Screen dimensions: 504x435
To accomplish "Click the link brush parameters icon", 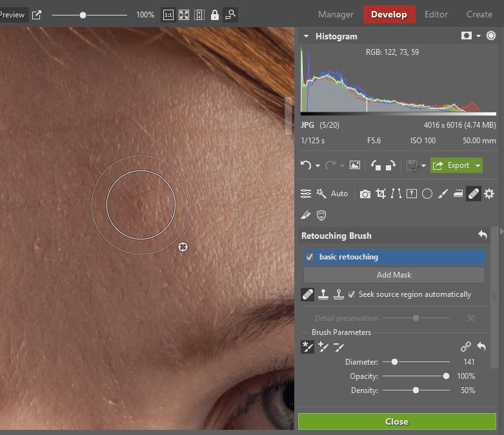I will pos(465,347).
